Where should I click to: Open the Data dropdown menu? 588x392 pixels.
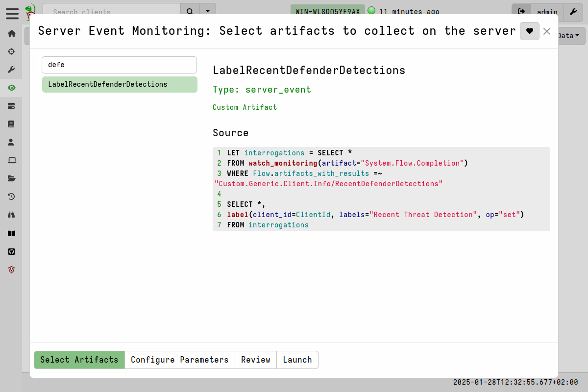(x=569, y=36)
